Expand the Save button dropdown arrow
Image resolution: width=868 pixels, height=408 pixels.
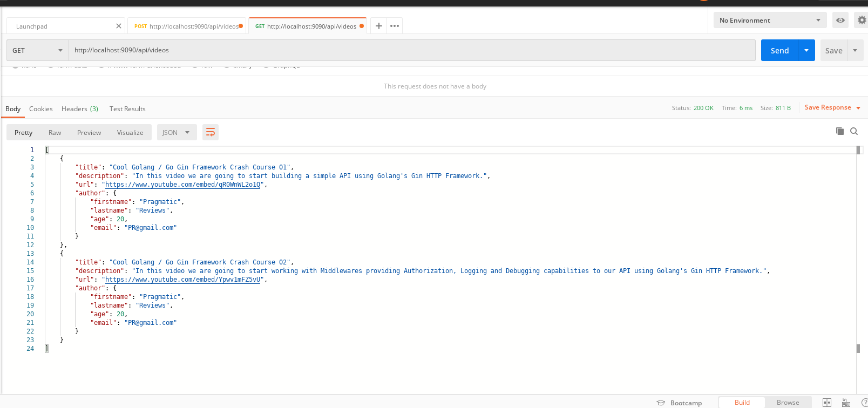855,50
